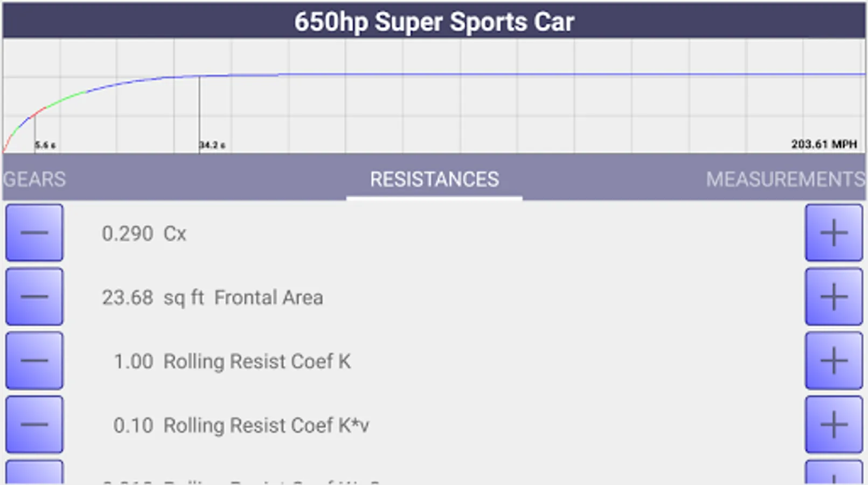This screenshot has height=485, width=868.
Task: Click the partially visible bottom-row plus button
Action: (834, 473)
